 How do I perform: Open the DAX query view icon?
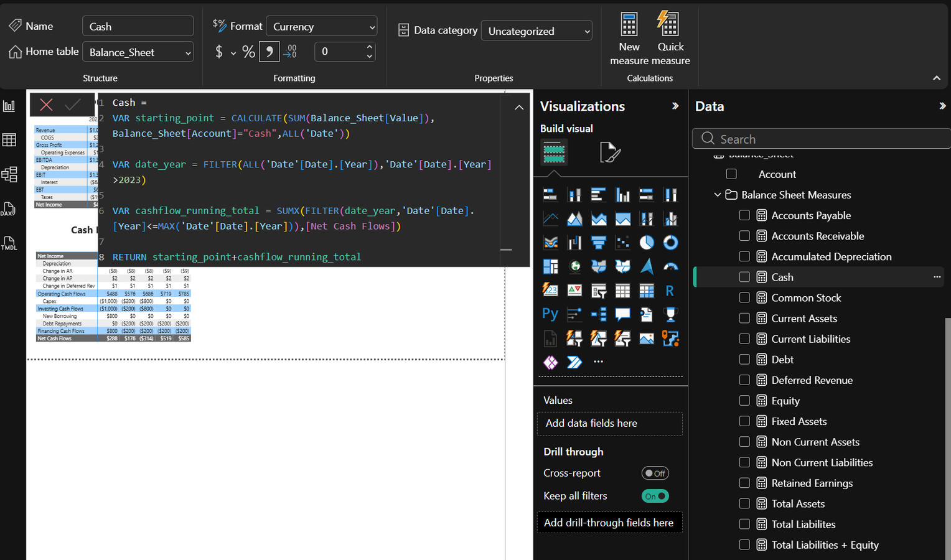pyautogui.click(x=9, y=209)
